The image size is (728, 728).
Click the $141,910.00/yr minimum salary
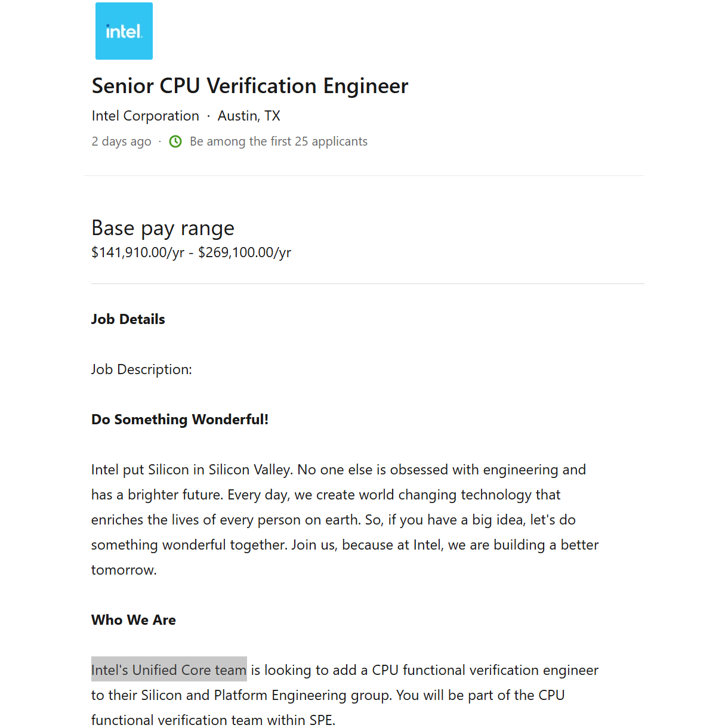[x=138, y=252]
